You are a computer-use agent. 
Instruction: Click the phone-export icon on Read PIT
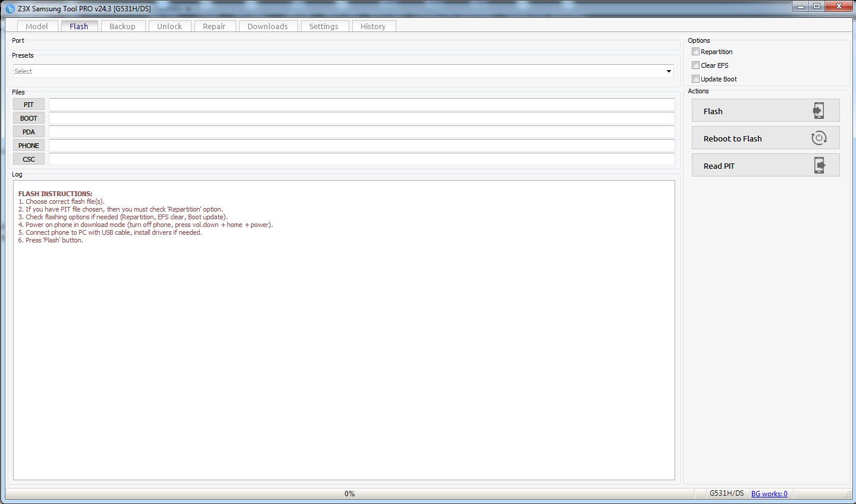point(819,165)
